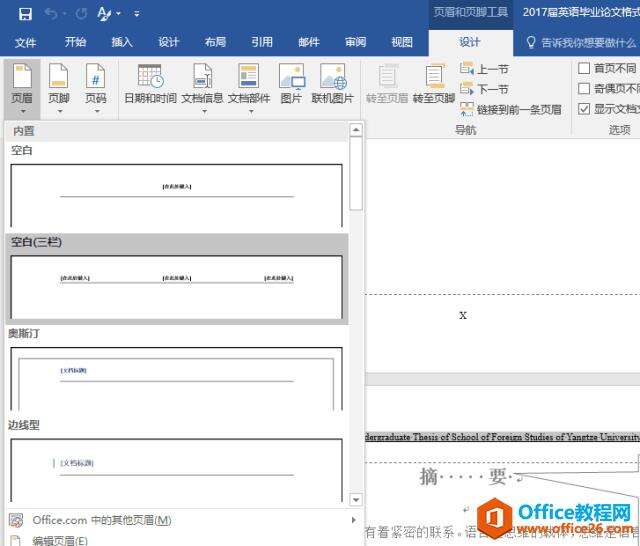This screenshot has width=640, height=546.
Task: Switch to Insert (插入) tab
Action: coord(122,42)
